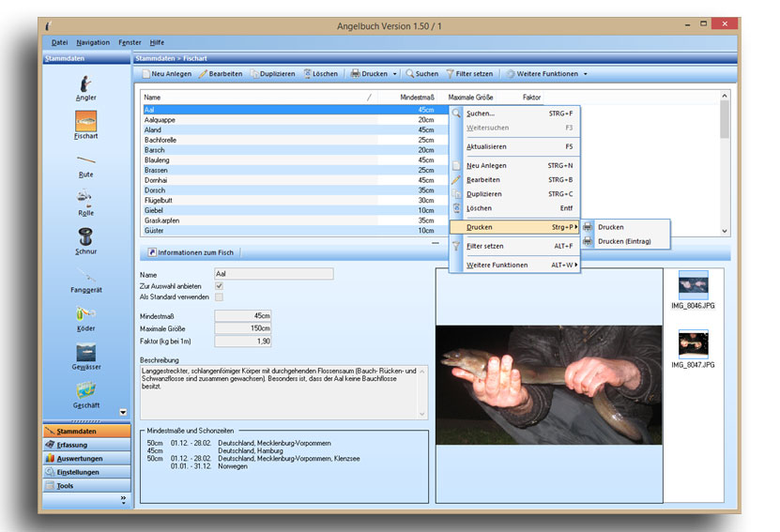Open the Fenster menu

pos(130,42)
